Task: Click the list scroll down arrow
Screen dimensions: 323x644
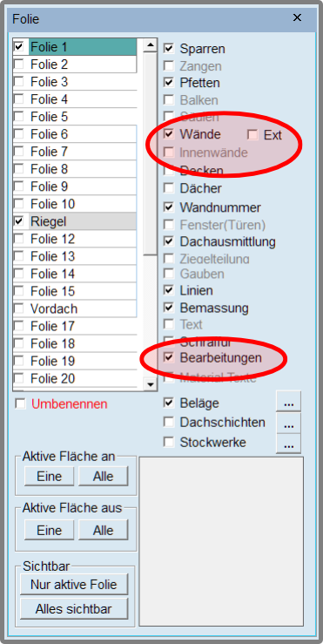Action: coord(150,384)
